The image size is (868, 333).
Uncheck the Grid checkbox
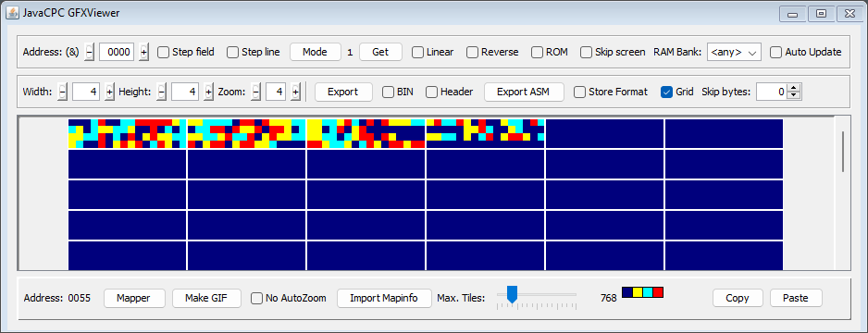[x=666, y=92]
